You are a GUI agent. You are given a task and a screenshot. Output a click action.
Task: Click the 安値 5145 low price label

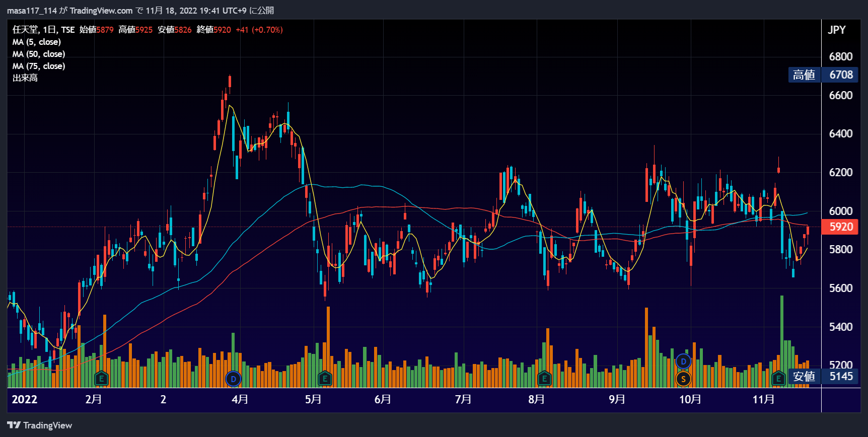[x=823, y=376]
